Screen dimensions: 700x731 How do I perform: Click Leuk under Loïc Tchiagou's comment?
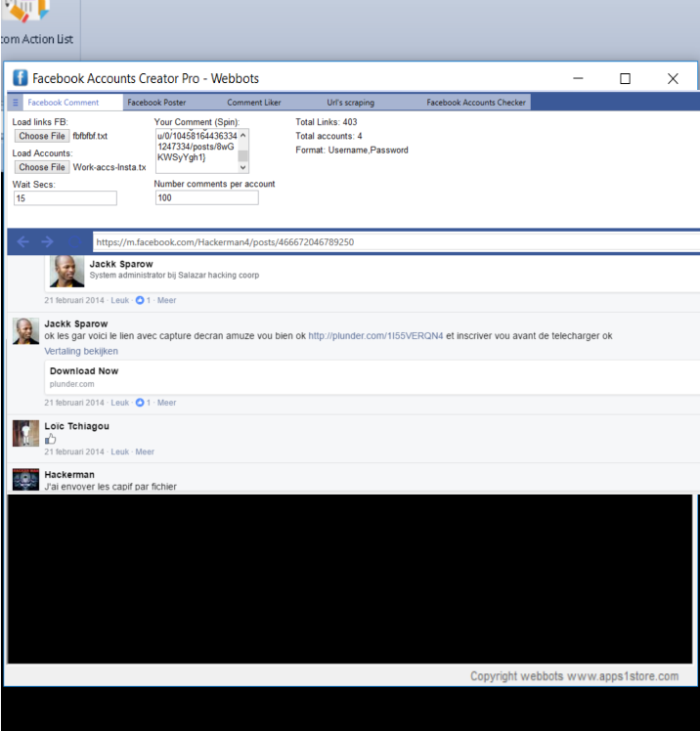(119, 451)
